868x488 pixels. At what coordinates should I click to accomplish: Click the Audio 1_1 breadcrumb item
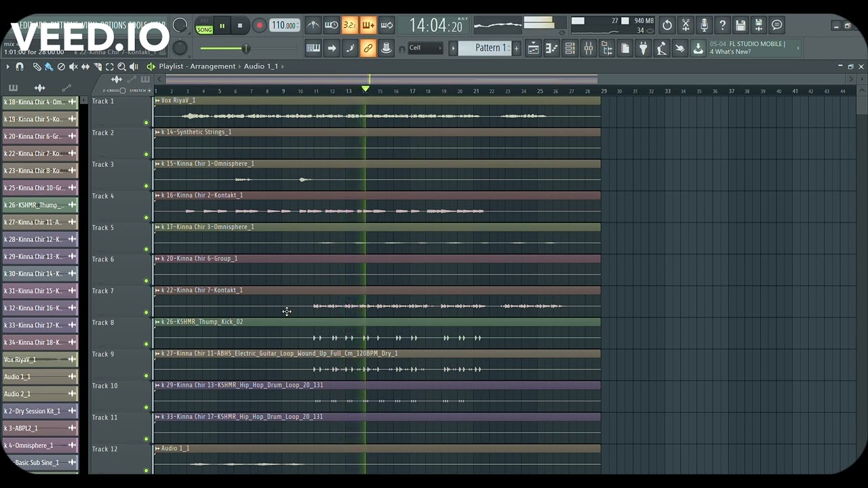pos(261,66)
